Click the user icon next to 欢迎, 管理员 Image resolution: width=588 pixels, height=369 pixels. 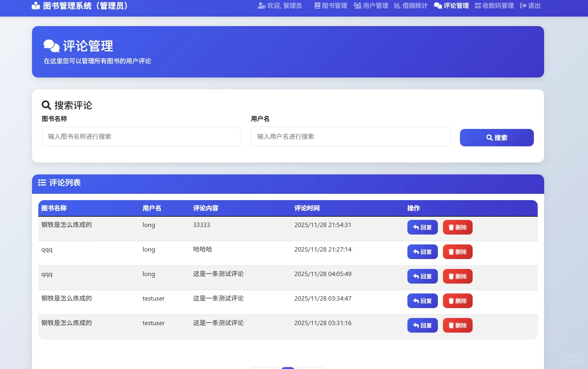click(x=261, y=6)
